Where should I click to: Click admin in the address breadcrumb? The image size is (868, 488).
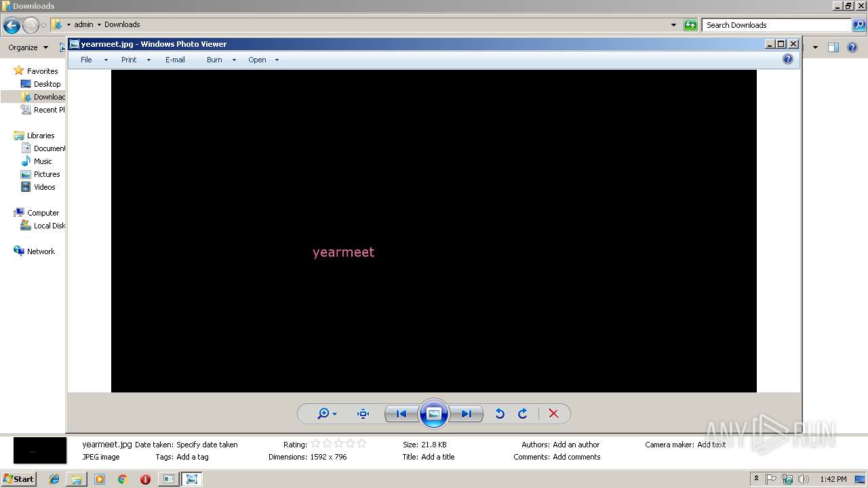tap(83, 24)
